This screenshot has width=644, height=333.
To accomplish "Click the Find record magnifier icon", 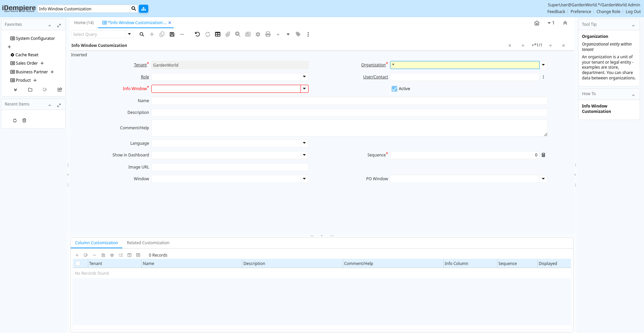I will 142,34.
